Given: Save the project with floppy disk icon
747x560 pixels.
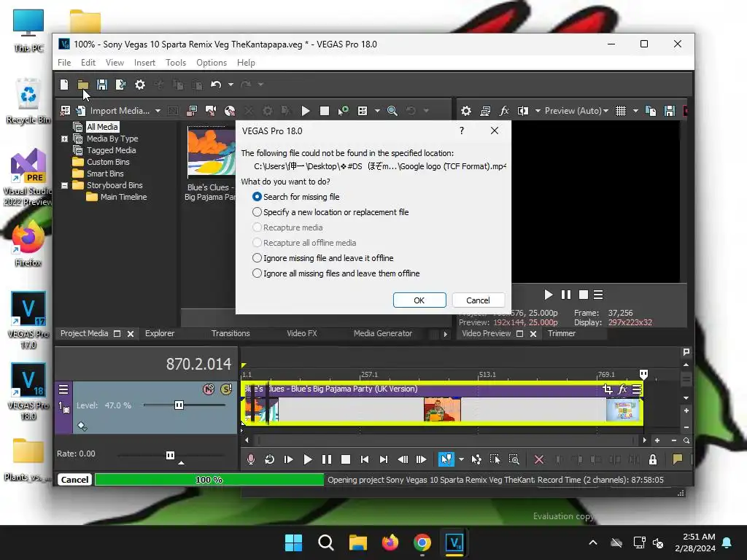Looking at the screenshot, I should click(101, 85).
